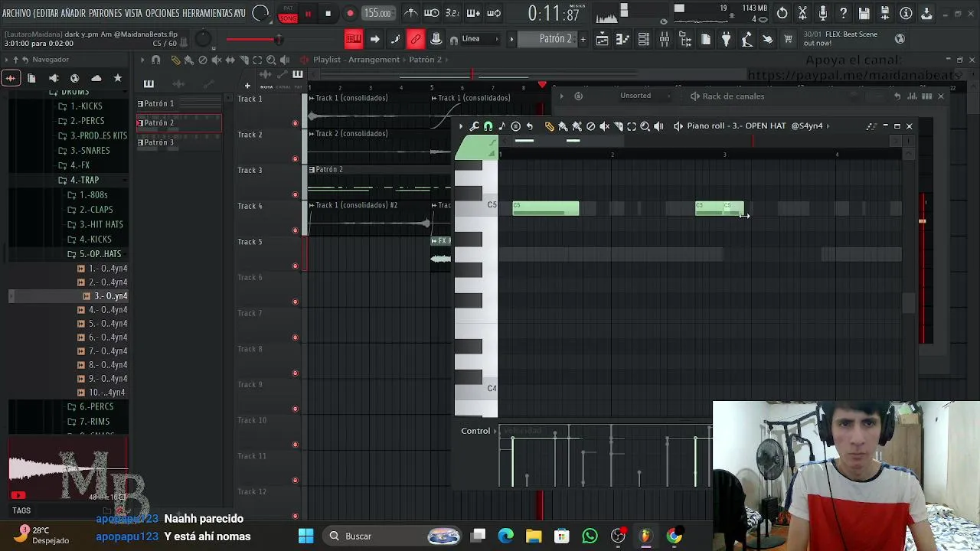Toggle Piano roll magnet snap icon
The height and width of the screenshot is (551, 980).
tap(488, 126)
